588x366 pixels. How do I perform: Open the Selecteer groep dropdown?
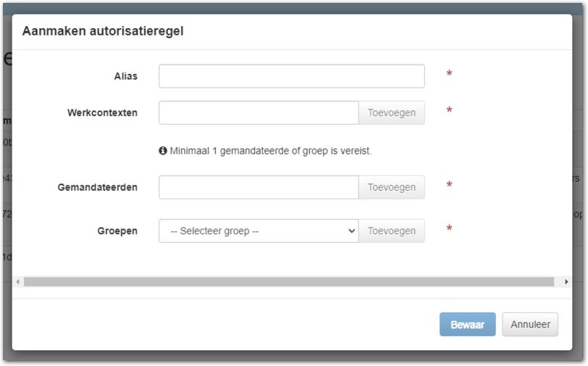[259, 230]
